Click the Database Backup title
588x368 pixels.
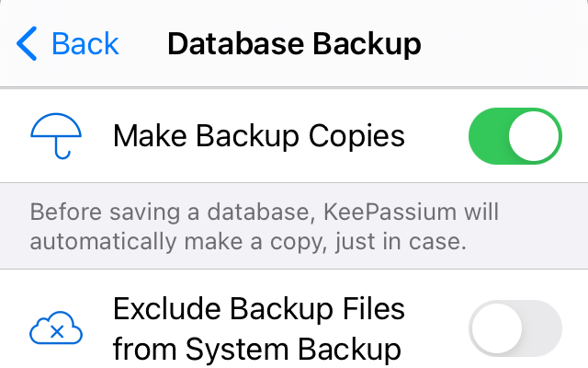click(x=294, y=44)
